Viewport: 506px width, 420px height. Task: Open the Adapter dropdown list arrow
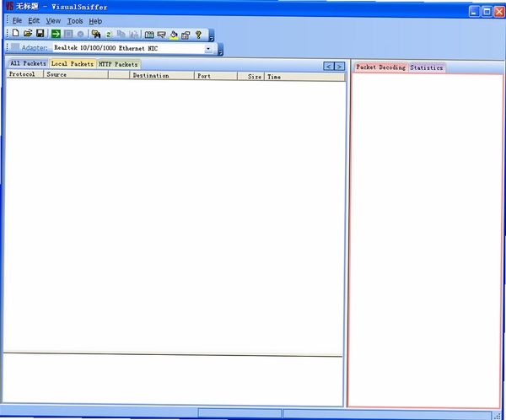click(208, 49)
